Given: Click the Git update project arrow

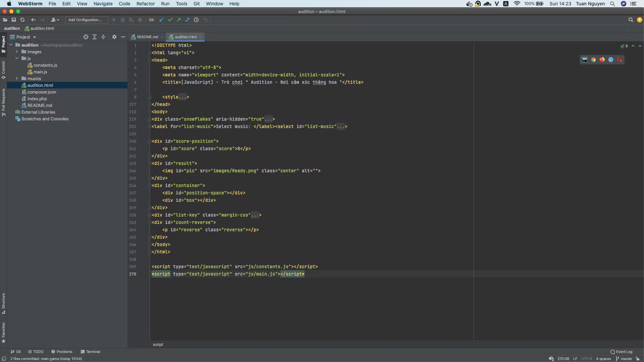Looking at the screenshot, I should [x=161, y=20].
